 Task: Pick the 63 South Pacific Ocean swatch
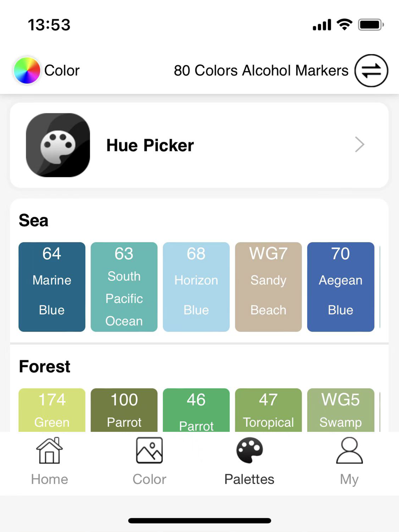tap(124, 287)
